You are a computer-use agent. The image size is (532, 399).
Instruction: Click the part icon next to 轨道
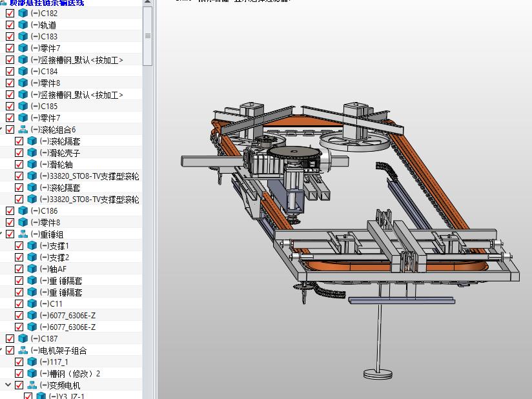pos(23,25)
